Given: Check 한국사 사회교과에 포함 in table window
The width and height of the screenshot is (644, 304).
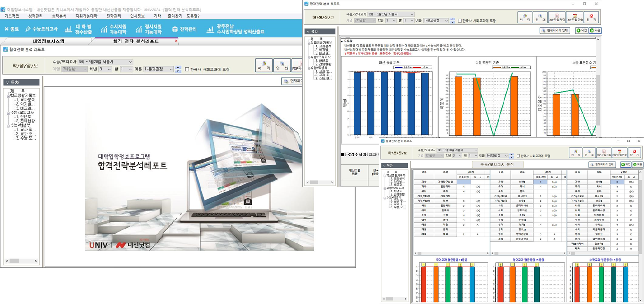Looking at the screenshot, I should (x=518, y=156).
